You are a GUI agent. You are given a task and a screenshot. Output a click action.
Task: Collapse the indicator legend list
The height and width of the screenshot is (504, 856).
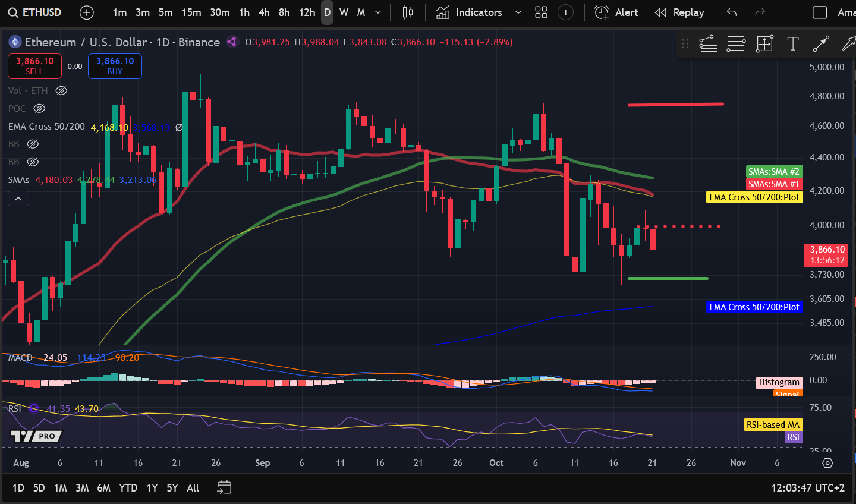18,199
